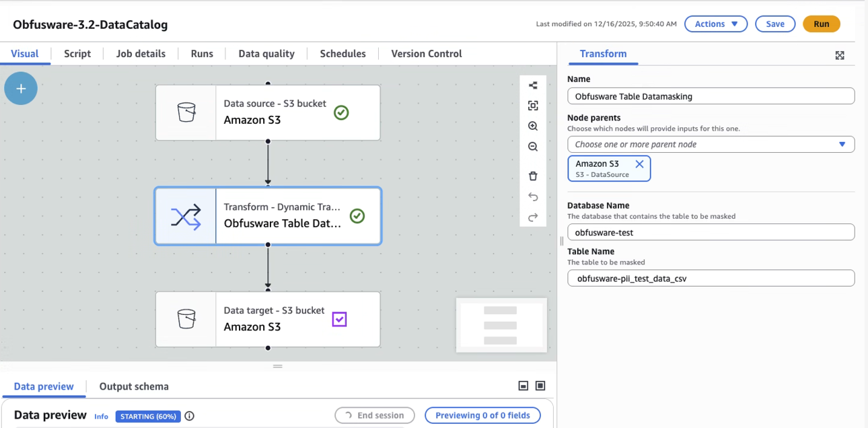
Task: Click the Run button
Action: pyautogui.click(x=821, y=24)
